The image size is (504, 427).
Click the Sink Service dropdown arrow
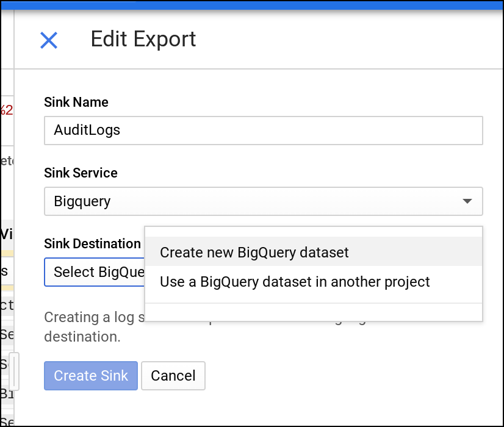(x=467, y=201)
